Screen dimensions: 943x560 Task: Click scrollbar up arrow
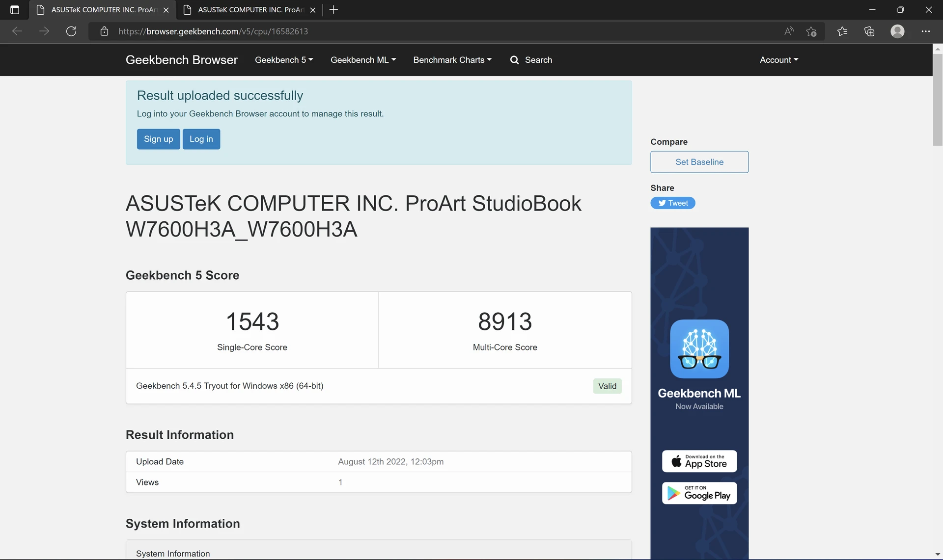(x=938, y=49)
